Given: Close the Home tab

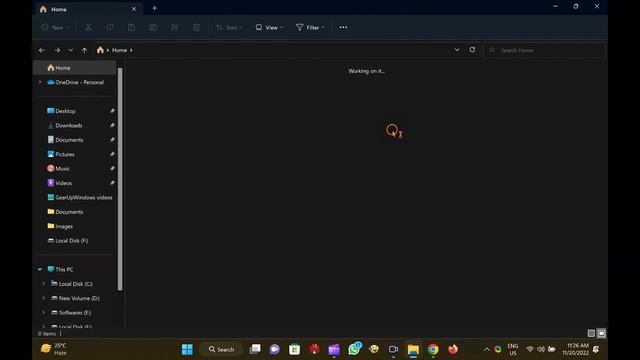Looking at the screenshot, I should point(134,9).
